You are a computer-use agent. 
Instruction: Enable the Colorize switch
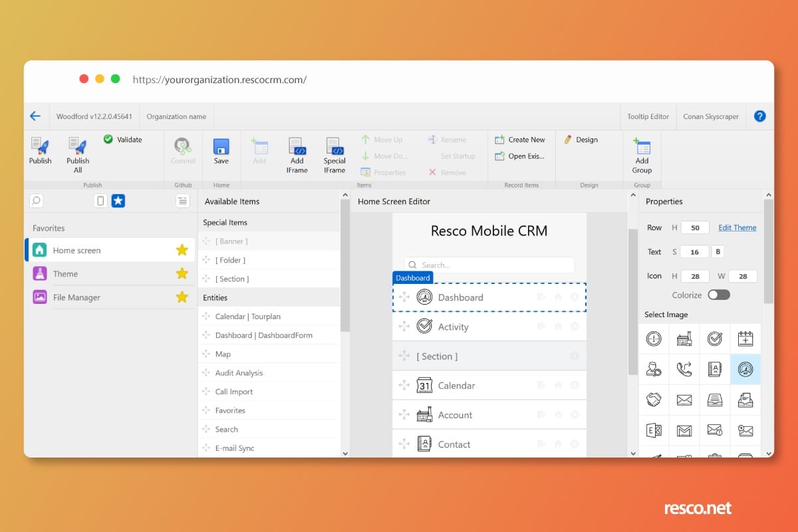719,295
